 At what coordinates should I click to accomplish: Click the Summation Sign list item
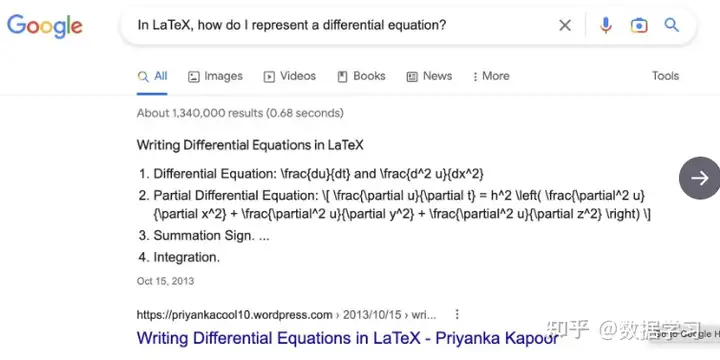pos(204,236)
